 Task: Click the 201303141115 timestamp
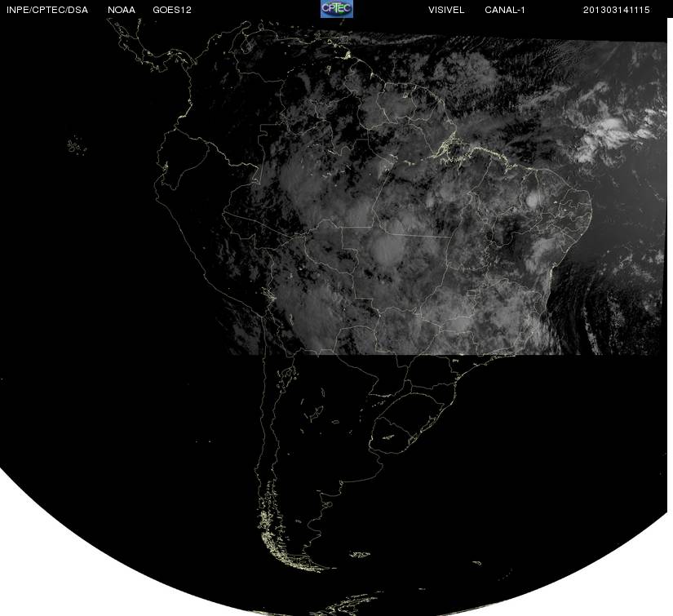[617, 10]
